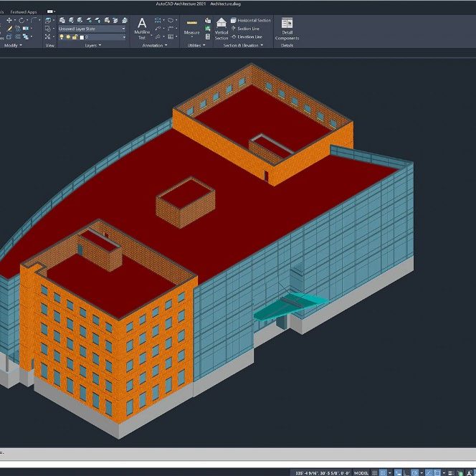This screenshot has height=476, width=476.
Task: Click the Rotate tool in Modify panel
Action: click(x=22, y=20)
